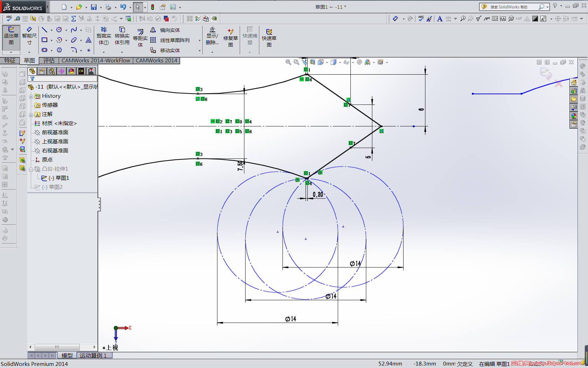Select the Spline sketch tool

73,30
